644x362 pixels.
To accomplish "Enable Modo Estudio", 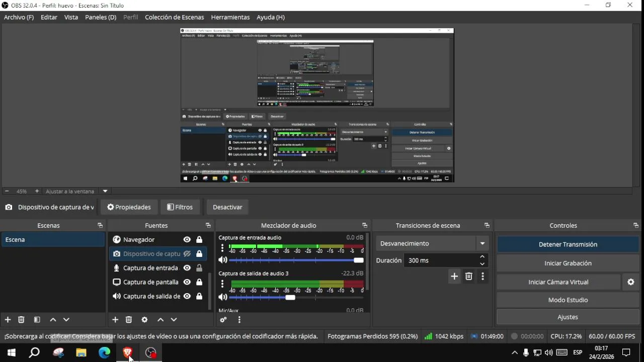I will (x=568, y=300).
